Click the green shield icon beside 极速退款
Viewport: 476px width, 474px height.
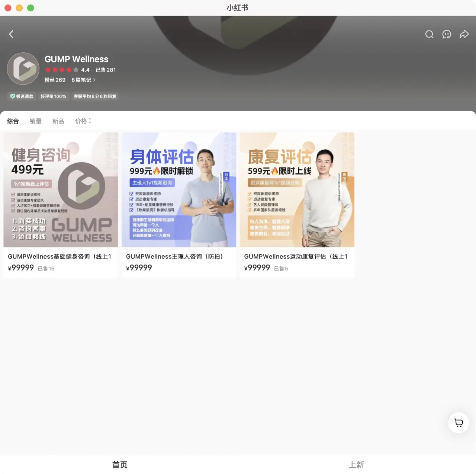(x=13, y=96)
